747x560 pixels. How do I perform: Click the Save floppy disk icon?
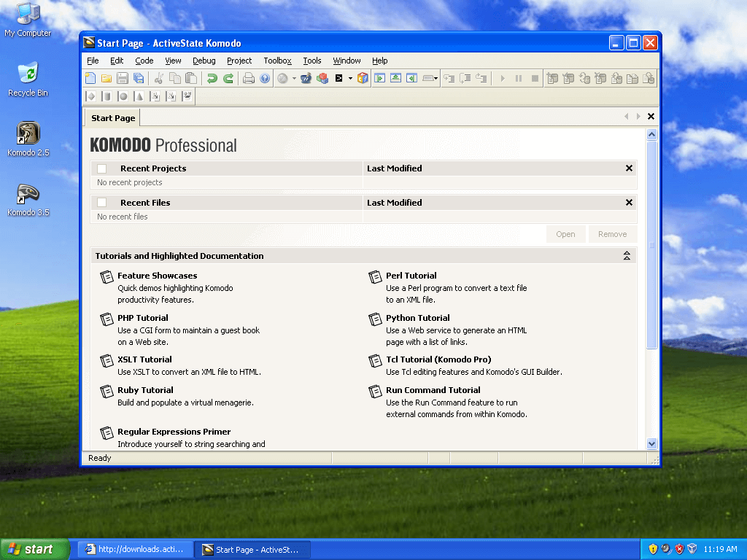tap(123, 78)
